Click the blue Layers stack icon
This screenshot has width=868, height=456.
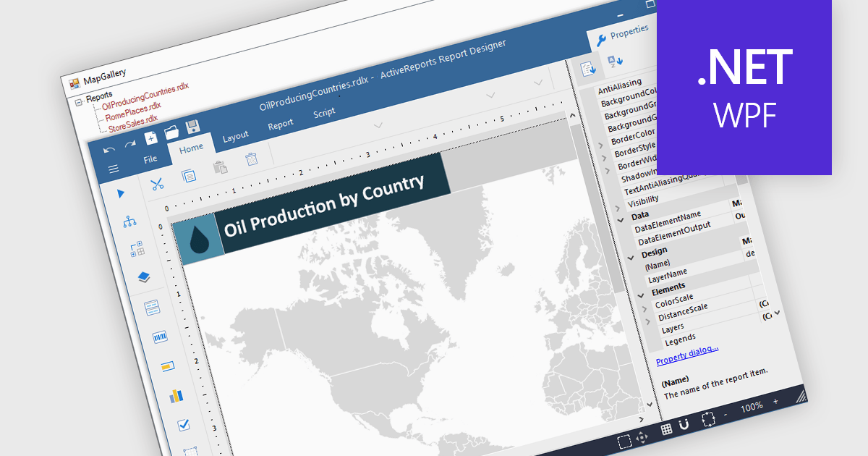click(x=143, y=277)
